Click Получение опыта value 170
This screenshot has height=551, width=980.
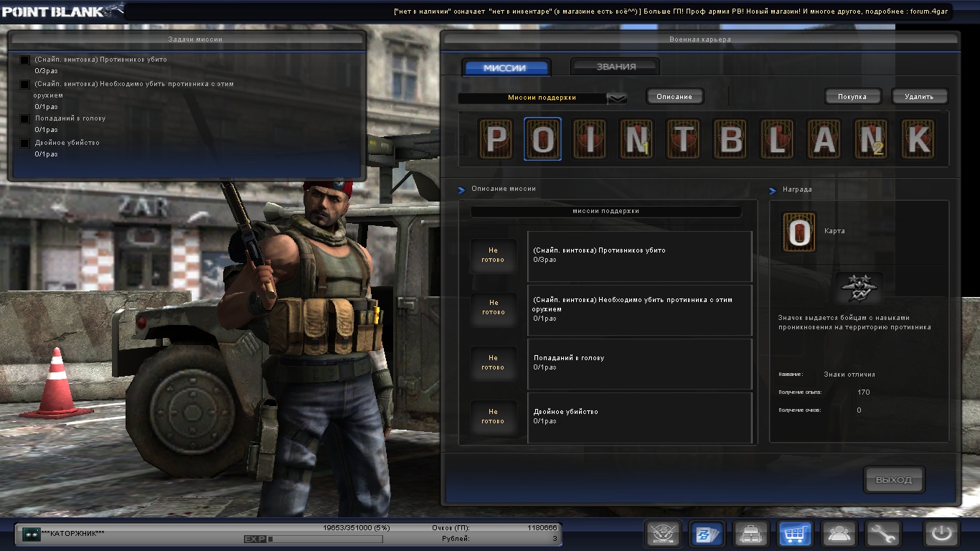pyautogui.click(x=864, y=392)
